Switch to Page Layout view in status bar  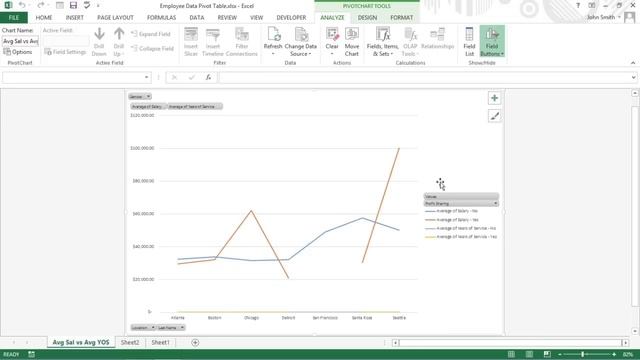tap(529, 354)
